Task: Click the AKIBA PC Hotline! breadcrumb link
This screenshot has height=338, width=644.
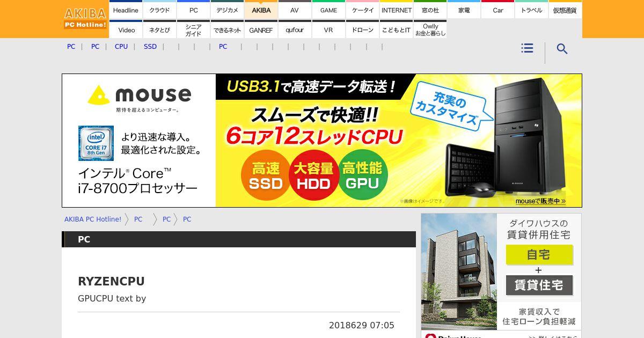Action: pyautogui.click(x=93, y=219)
